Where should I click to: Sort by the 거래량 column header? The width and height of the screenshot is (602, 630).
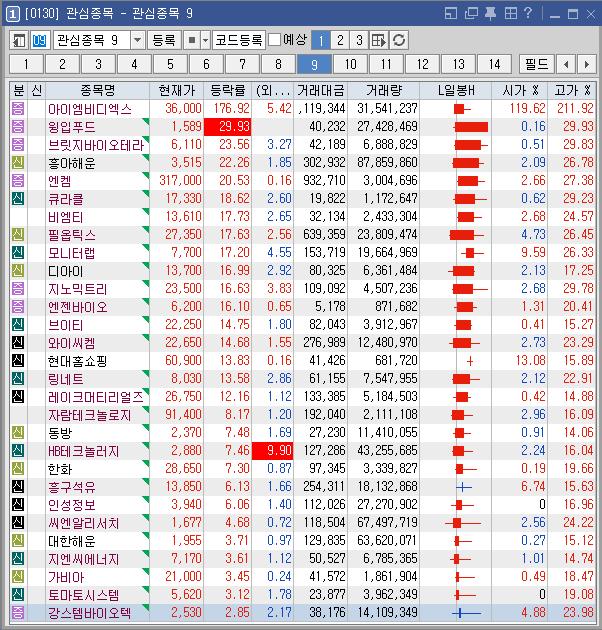point(384,91)
